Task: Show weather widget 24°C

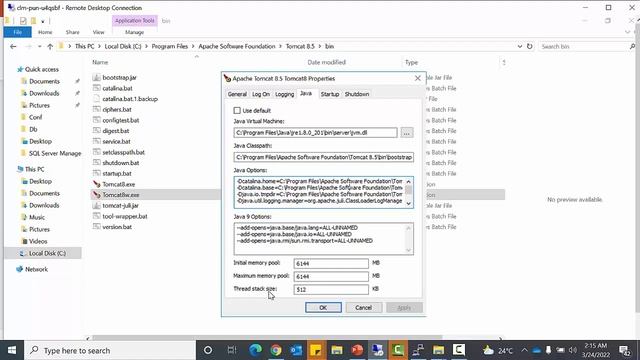Action: pyautogui.click(x=498, y=350)
